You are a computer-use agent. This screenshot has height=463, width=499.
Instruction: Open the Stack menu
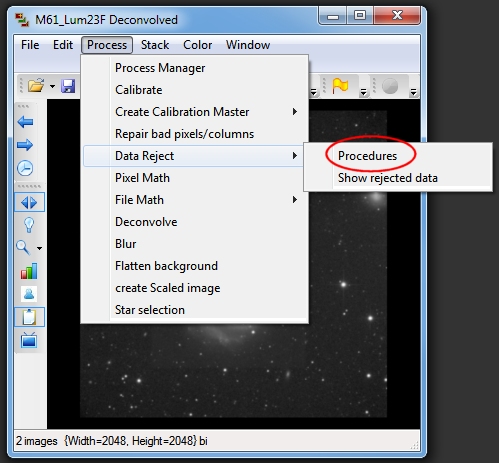click(x=155, y=45)
